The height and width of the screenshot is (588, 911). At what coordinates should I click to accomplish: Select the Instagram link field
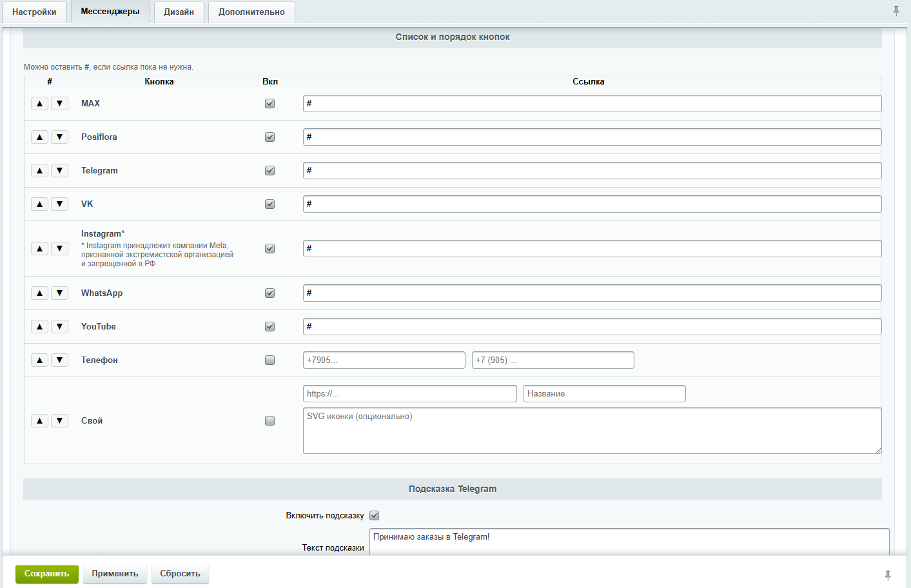tap(593, 248)
